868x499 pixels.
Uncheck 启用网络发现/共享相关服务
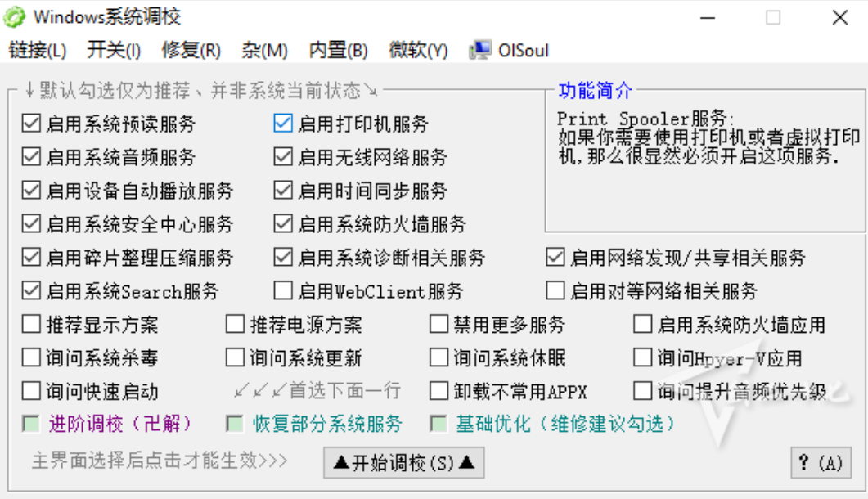click(x=553, y=257)
